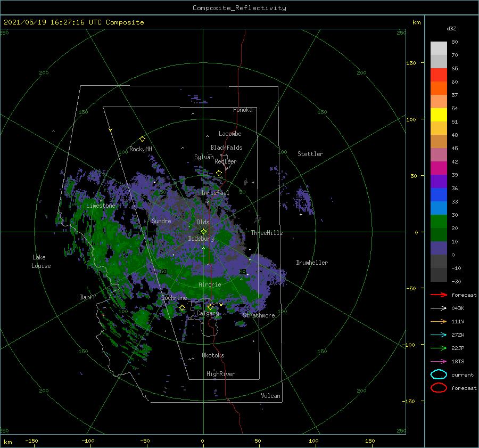Click the Blackfalds label
This screenshot has width=479, height=448.
pyautogui.click(x=226, y=148)
